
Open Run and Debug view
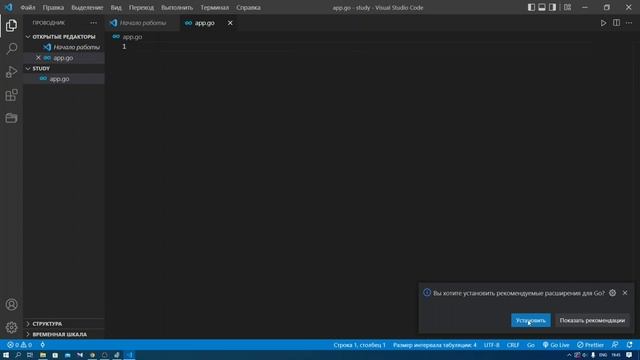pos(11,72)
